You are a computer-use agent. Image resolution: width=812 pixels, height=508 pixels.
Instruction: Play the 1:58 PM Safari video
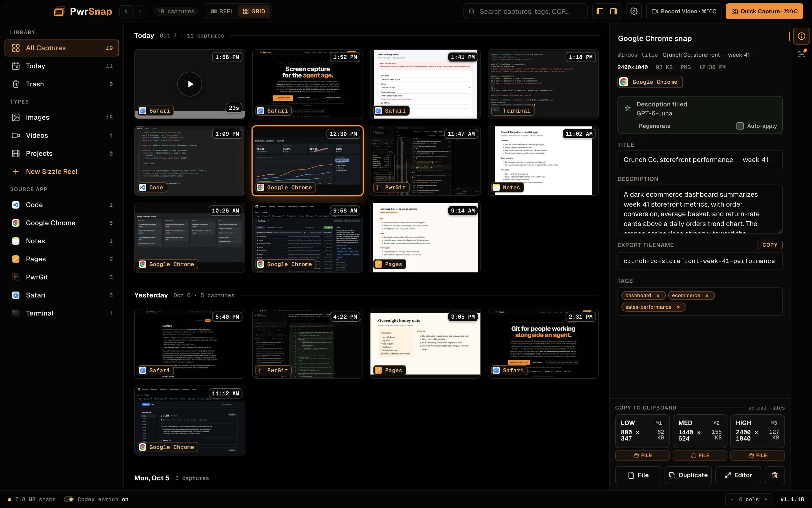189,84
